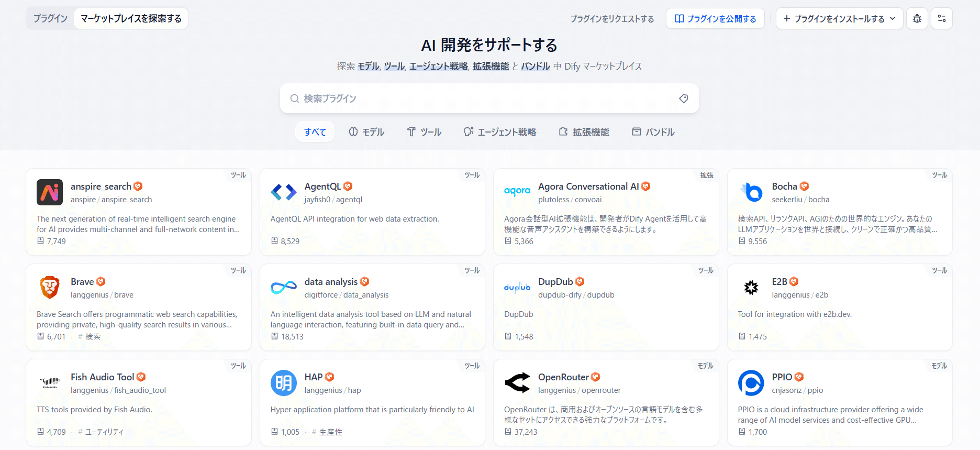Click the ユーティリティ tag on Fish Audio card
Image resolution: width=980 pixels, height=450 pixels.
coord(101,432)
